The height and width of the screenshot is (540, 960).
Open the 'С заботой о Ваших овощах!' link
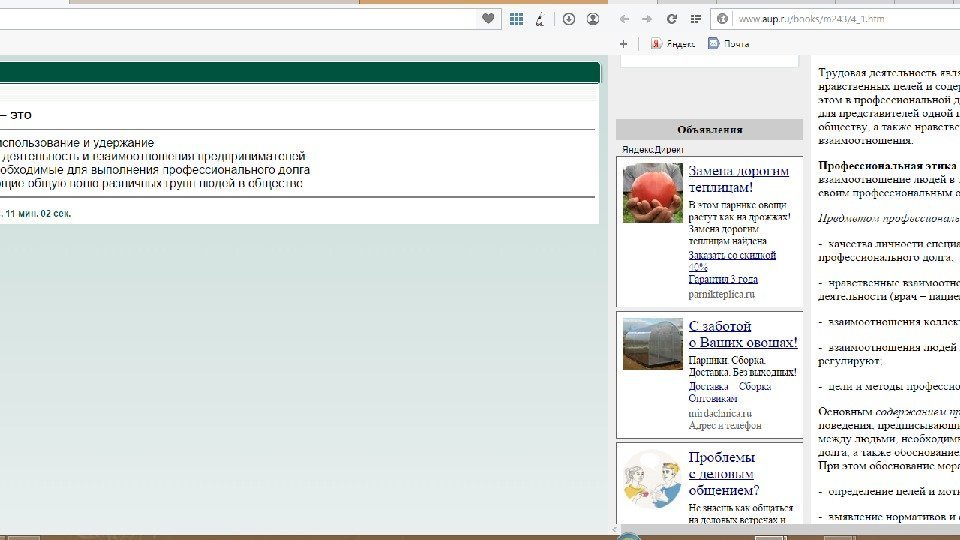pyautogui.click(x=743, y=334)
